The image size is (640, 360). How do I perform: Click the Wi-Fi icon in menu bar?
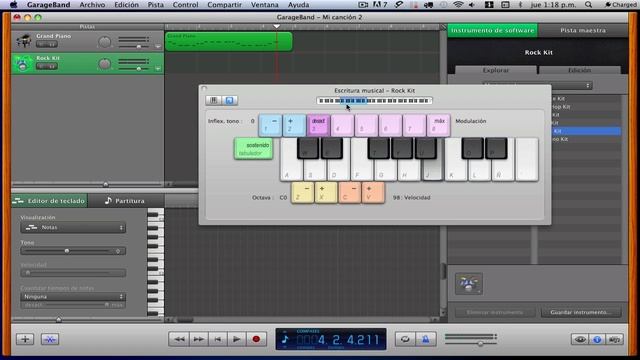[458, 5]
